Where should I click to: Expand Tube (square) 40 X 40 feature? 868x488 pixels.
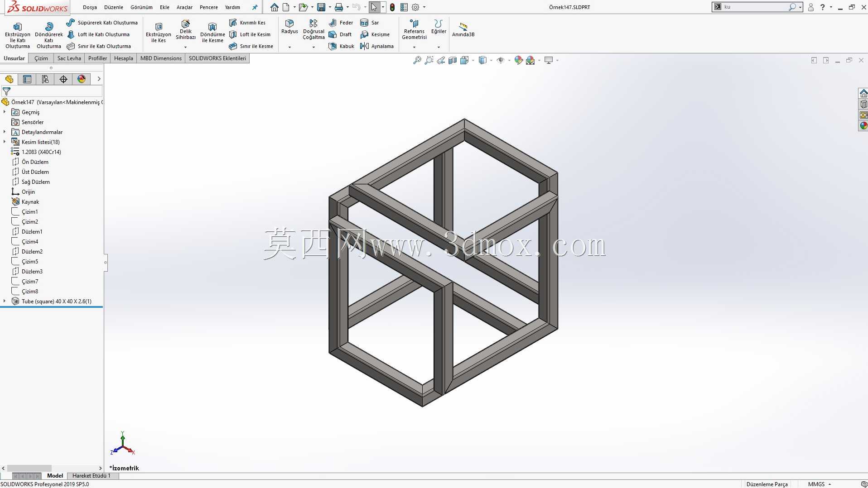point(5,301)
